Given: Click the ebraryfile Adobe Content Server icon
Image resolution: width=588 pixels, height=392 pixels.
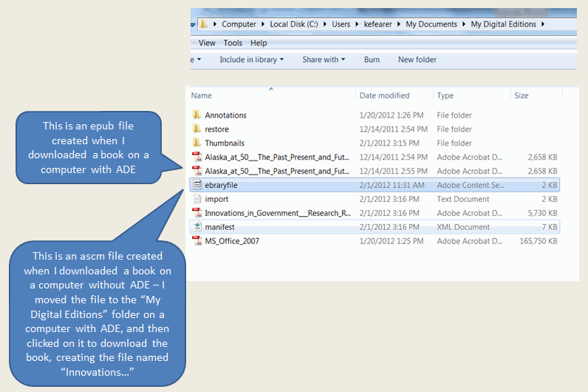Looking at the screenshot, I should pos(196,185).
